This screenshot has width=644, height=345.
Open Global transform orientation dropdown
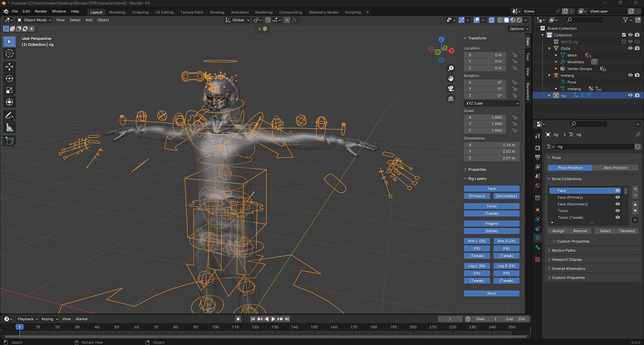coord(238,20)
